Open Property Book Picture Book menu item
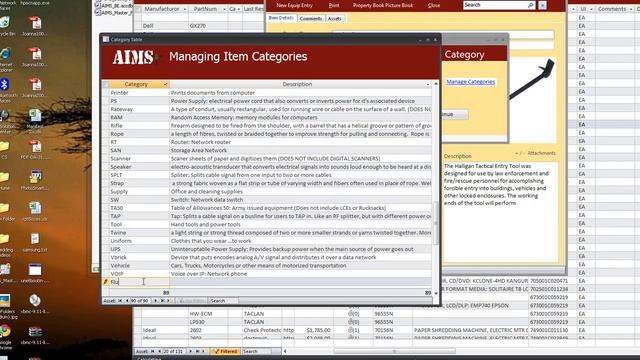The width and height of the screenshot is (640, 360). point(383,5)
